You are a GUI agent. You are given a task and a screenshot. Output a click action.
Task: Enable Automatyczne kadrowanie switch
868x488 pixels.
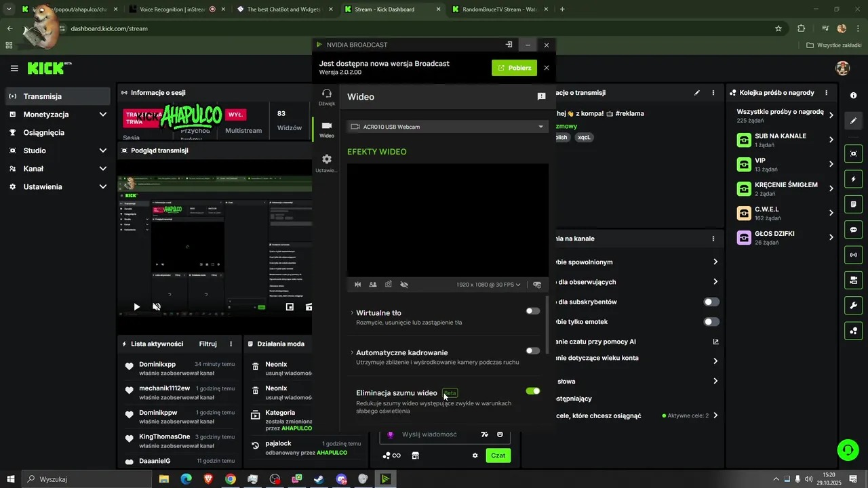click(x=533, y=351)
